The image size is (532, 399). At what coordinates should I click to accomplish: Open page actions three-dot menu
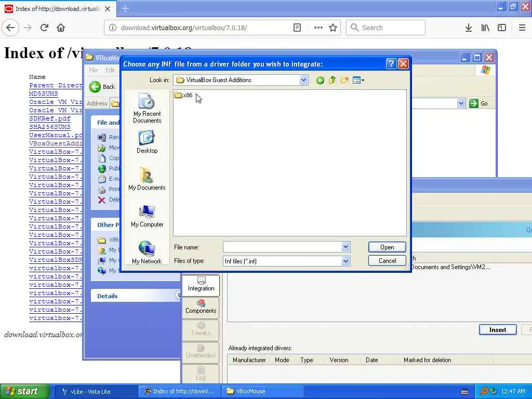(318, 28)
